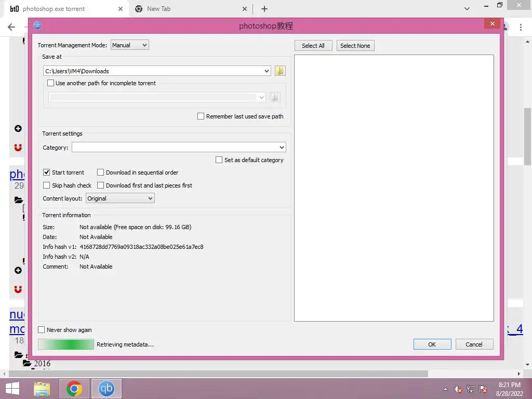Viewport: 532px width, 399px height.
Task: Open Chrome's three-dot menu
Action: point(521,27)
